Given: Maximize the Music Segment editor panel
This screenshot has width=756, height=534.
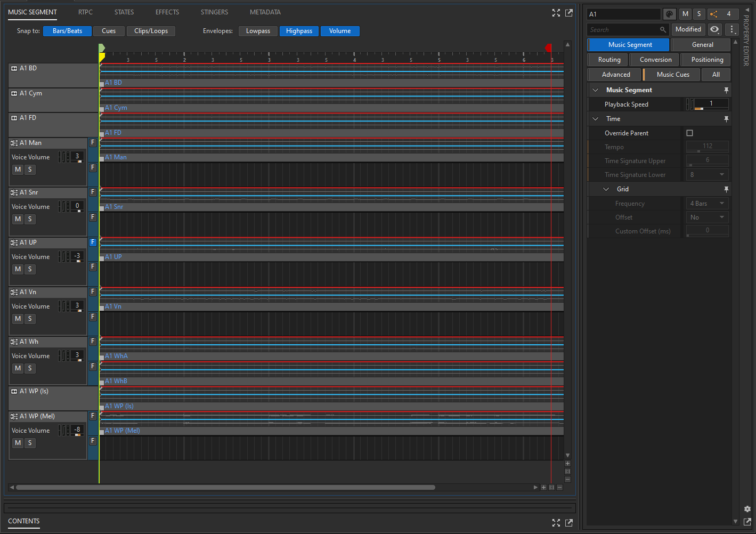Looking at the screenshot, I should tap(556, 13).
